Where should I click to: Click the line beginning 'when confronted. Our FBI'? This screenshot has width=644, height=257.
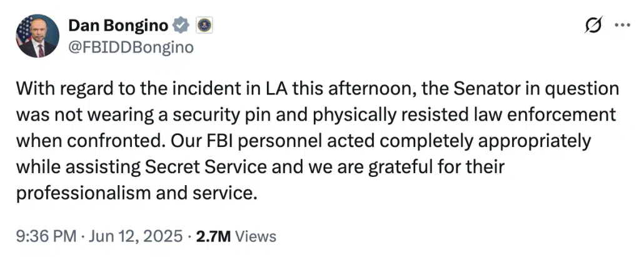303,142
